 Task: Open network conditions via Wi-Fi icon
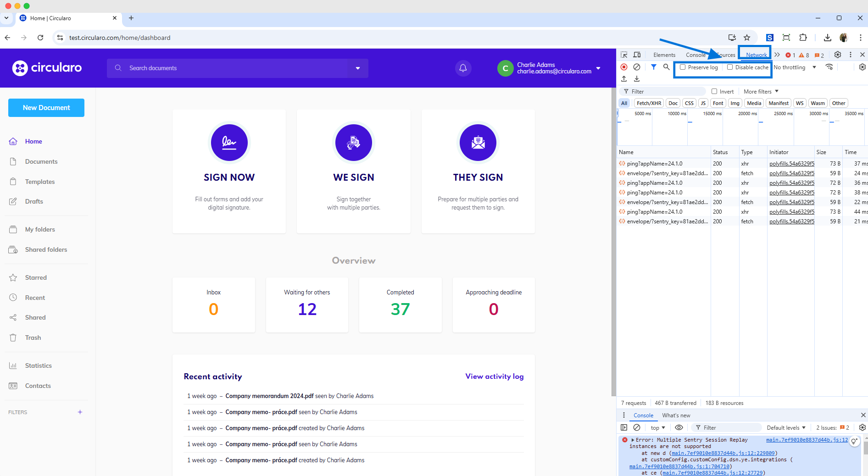pyautogui.click(x=829, y=67)
